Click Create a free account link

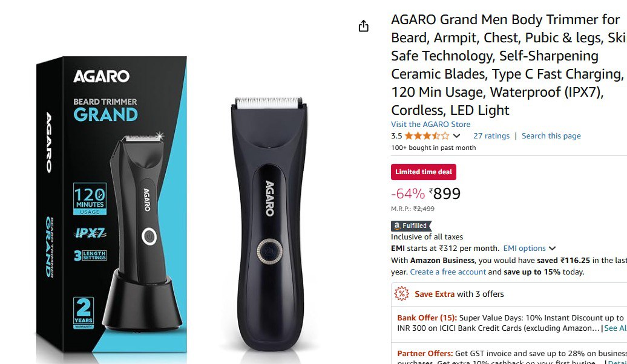pos(448,271)
